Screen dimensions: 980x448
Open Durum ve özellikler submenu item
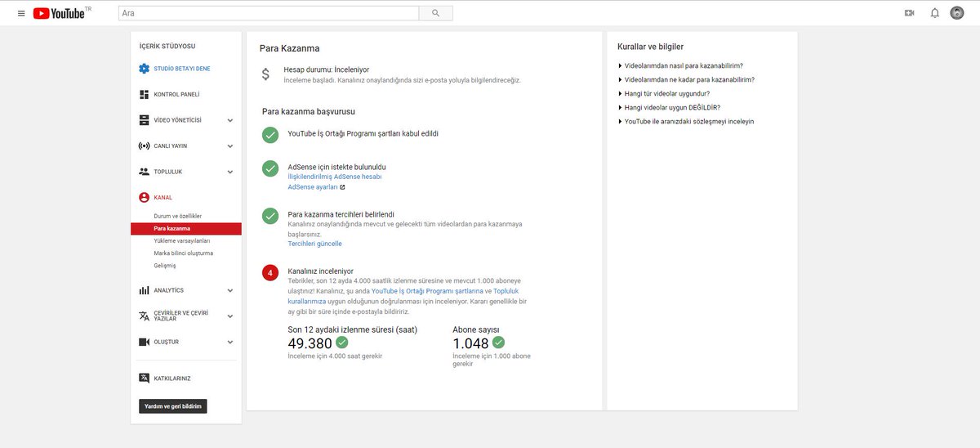point(177,216)
